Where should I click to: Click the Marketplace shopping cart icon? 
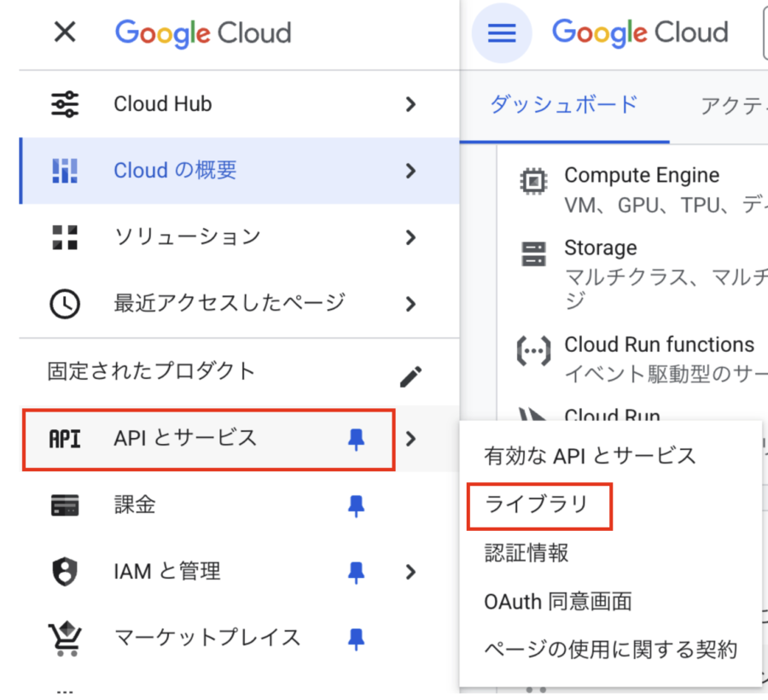(65, 638)
